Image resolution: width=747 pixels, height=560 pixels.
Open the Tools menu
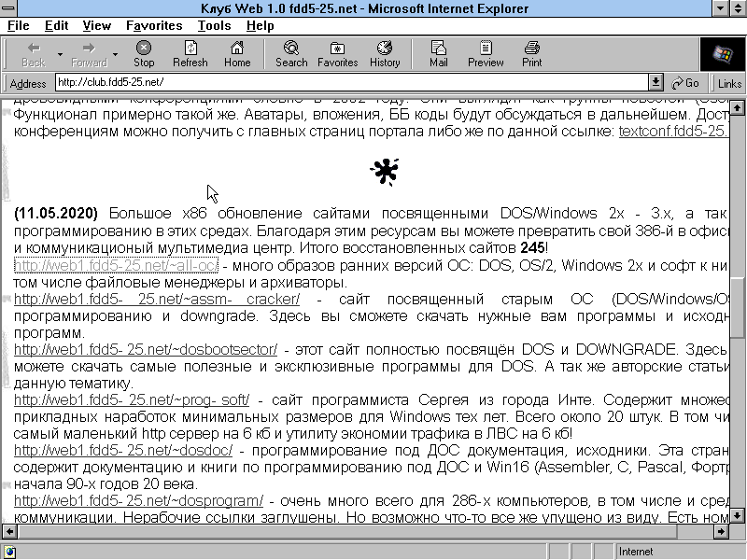tap(214, 25)
